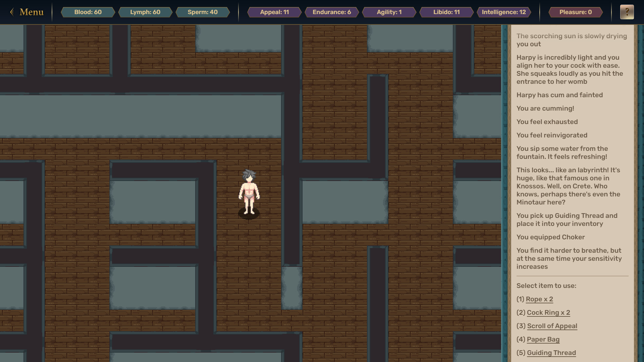Image resolution: width=644 pixels, height=362 pixels.
Task: Use the Rope x 2 item
Action: (x=539, y=299)
